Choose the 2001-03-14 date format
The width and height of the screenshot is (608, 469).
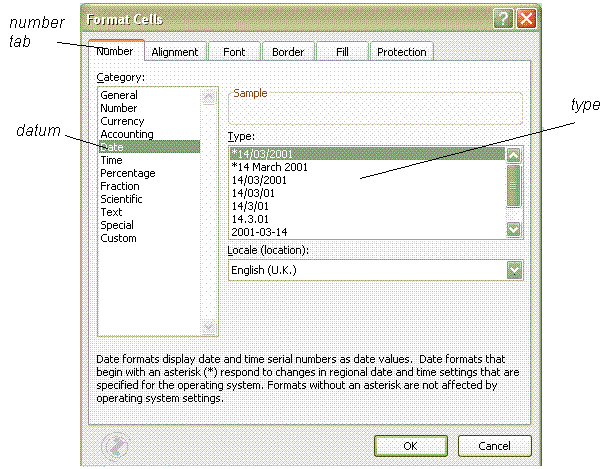[259, 231]
